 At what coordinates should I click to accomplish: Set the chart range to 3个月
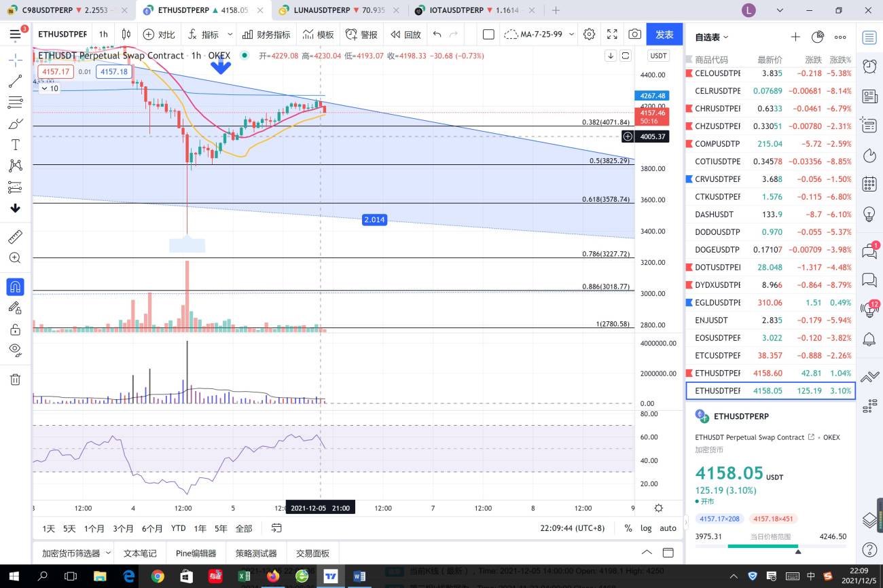point(123,528)
